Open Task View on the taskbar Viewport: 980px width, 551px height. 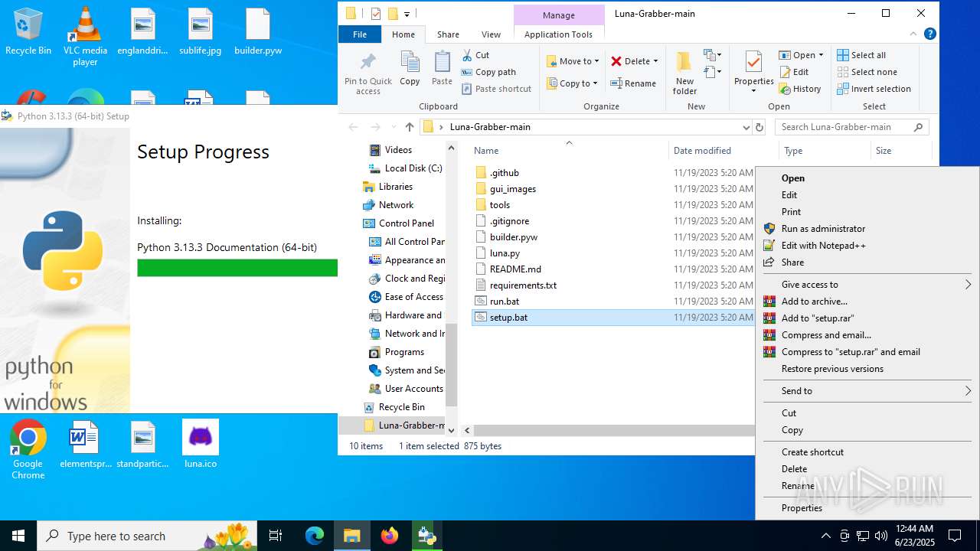[x=276, y=536]
